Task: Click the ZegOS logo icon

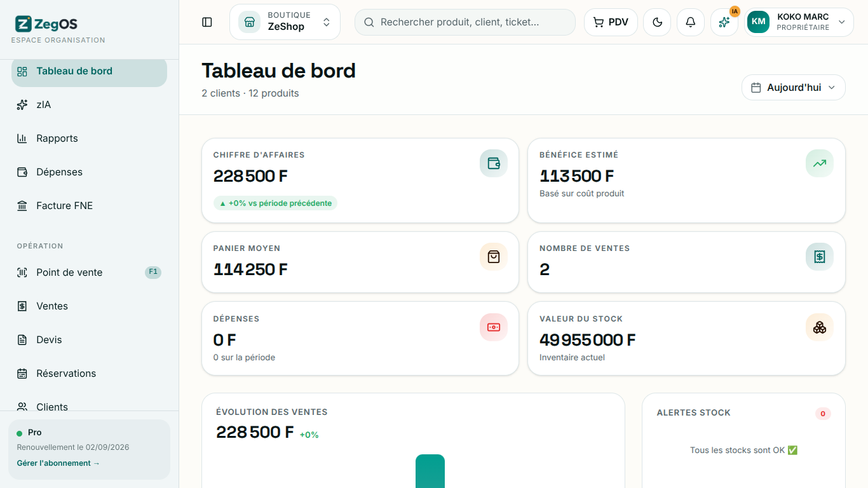Action: 24,24
